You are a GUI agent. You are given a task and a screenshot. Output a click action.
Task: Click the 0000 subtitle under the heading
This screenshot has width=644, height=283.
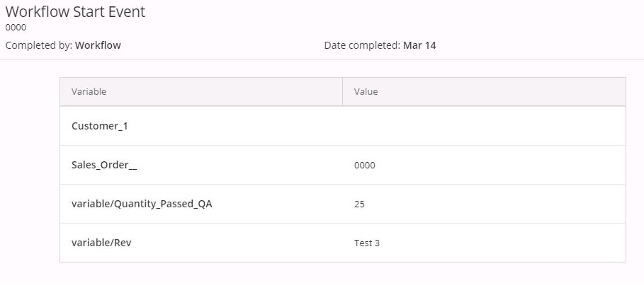16,28
